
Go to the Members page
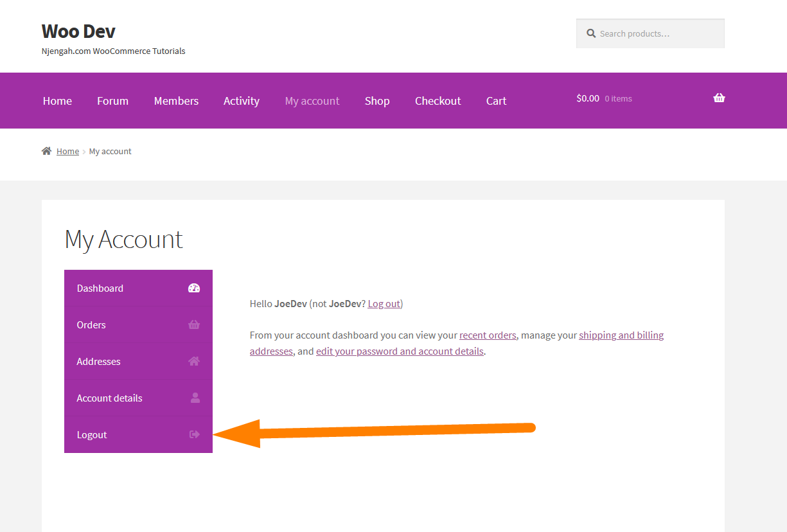click(176, 101)
